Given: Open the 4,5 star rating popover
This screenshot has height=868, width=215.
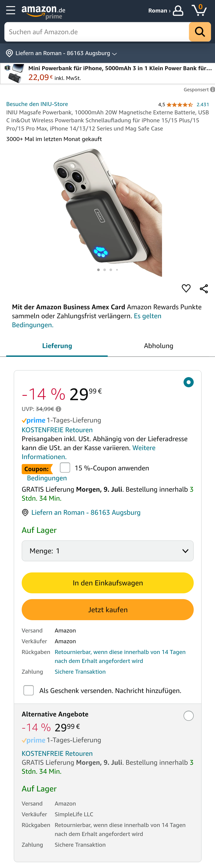Looking at the screenshot, I should [179, 105].
